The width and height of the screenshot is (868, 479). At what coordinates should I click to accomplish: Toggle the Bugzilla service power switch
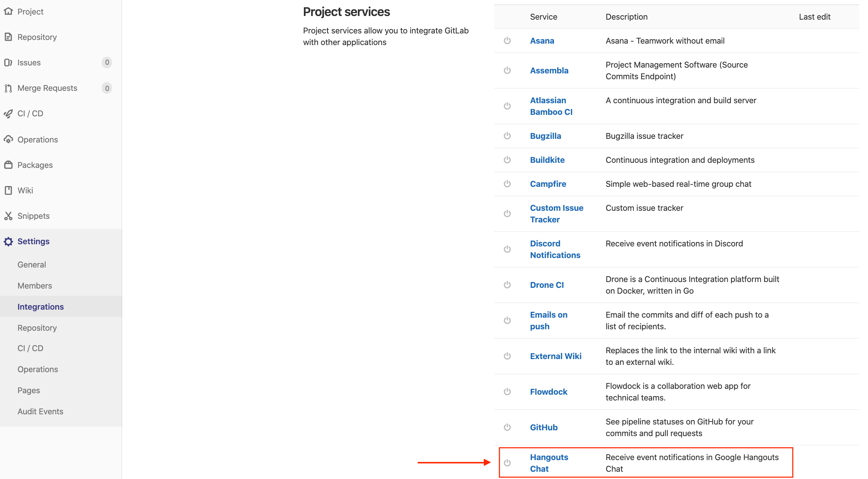click(x=507, y=136)
